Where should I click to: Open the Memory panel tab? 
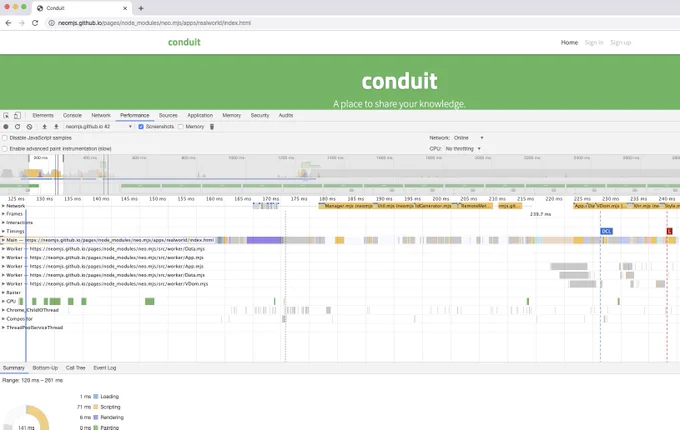[x=232, y=115]
